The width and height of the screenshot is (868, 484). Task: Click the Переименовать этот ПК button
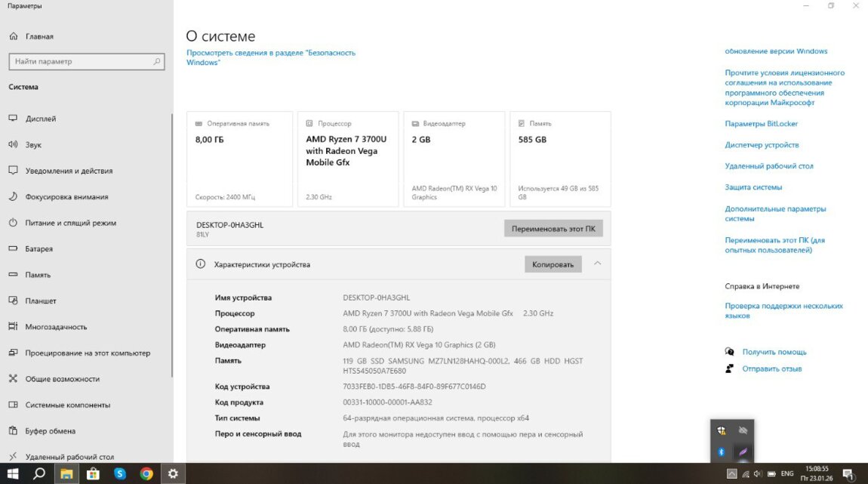(553, 228)
